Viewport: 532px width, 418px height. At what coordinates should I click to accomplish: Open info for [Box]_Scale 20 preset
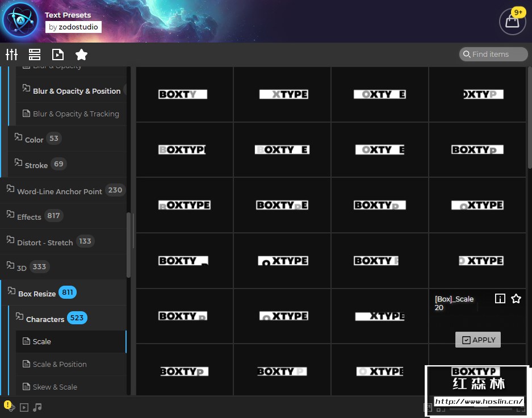[x=500, y=299]
